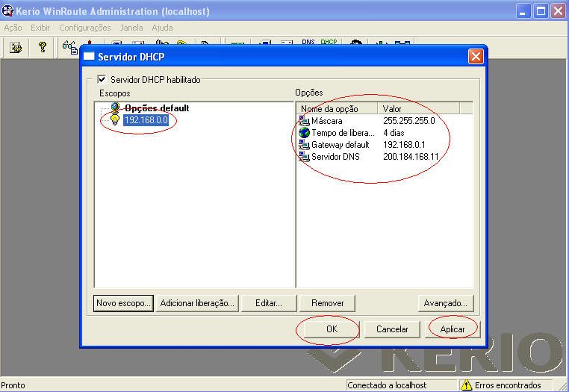
Task: Click the warning icon beside Erros encontrados
Action: [466, 385]
